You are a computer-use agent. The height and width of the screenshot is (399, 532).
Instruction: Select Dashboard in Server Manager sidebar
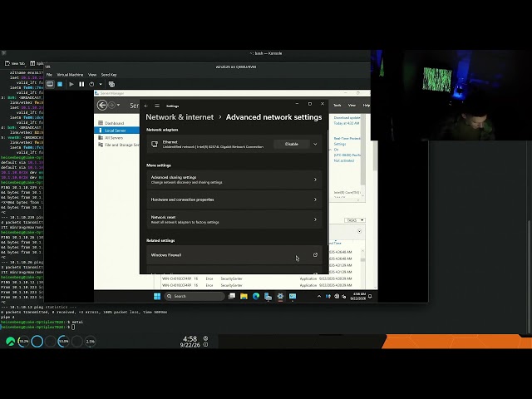(x=116, y=123)
